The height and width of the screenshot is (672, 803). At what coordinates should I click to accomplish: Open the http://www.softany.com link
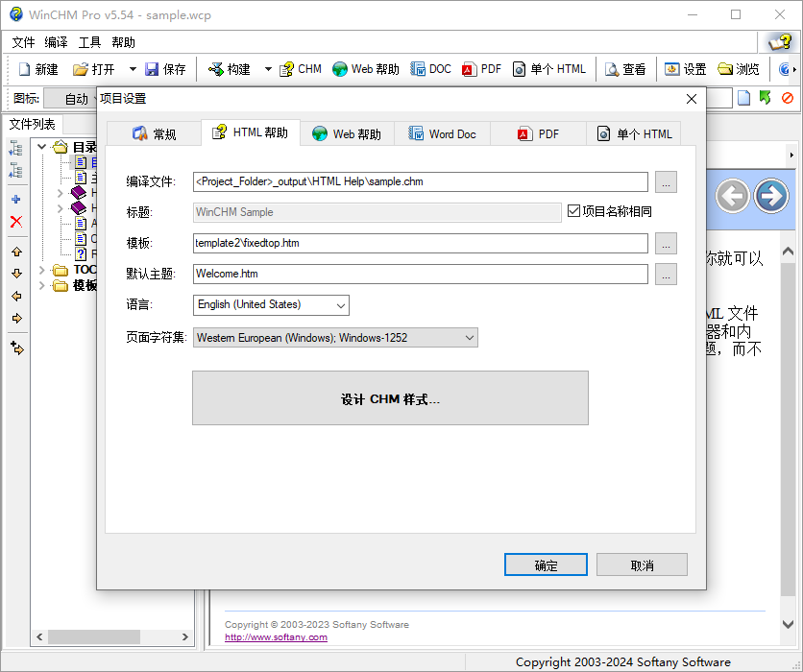coord(276,637)
